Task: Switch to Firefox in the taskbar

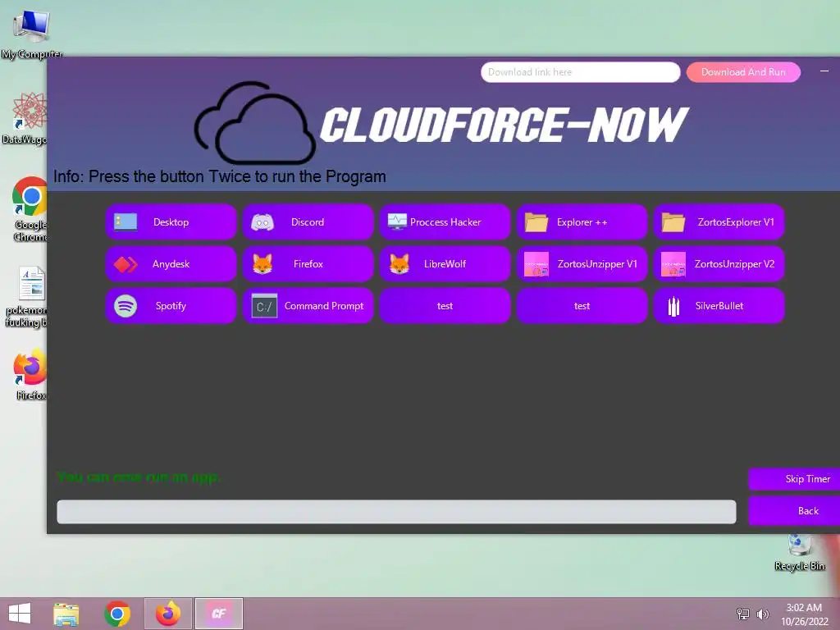Action: (x=167, y=614)
